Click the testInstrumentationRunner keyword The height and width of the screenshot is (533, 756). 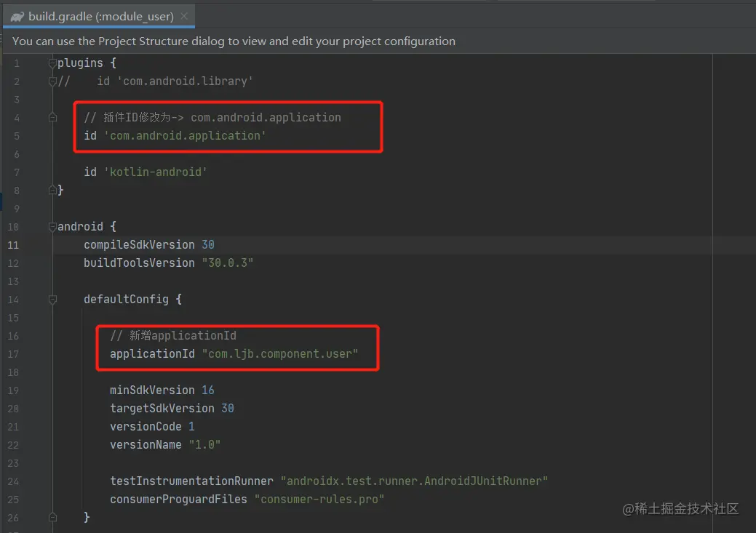[x=191, y=481]
